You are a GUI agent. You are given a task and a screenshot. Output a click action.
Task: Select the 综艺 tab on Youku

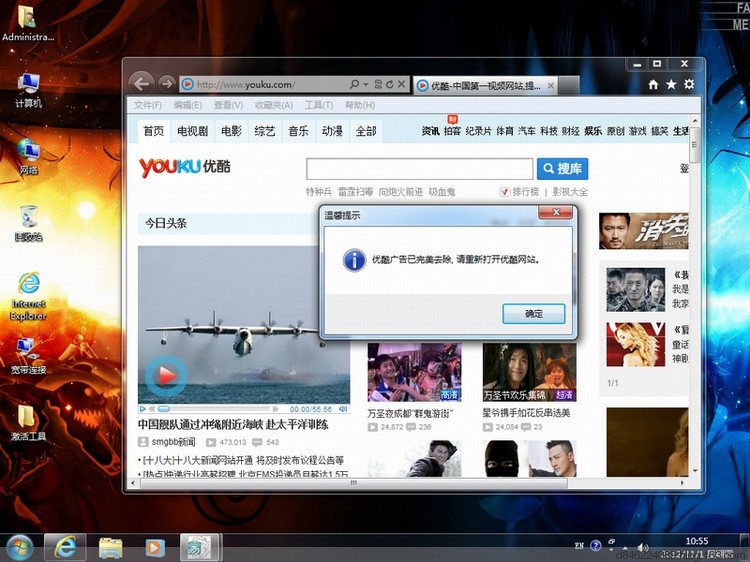click(265, 131)
